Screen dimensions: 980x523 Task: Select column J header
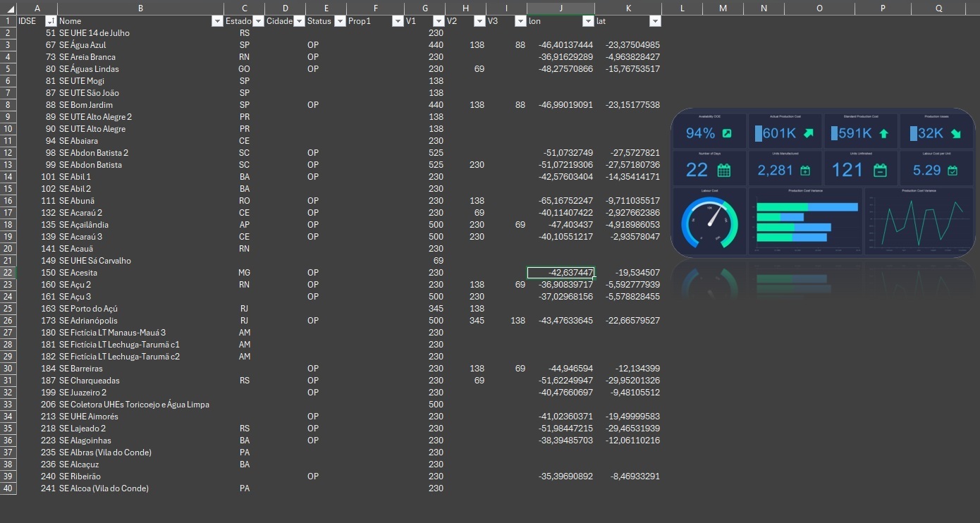pos(561,8)
